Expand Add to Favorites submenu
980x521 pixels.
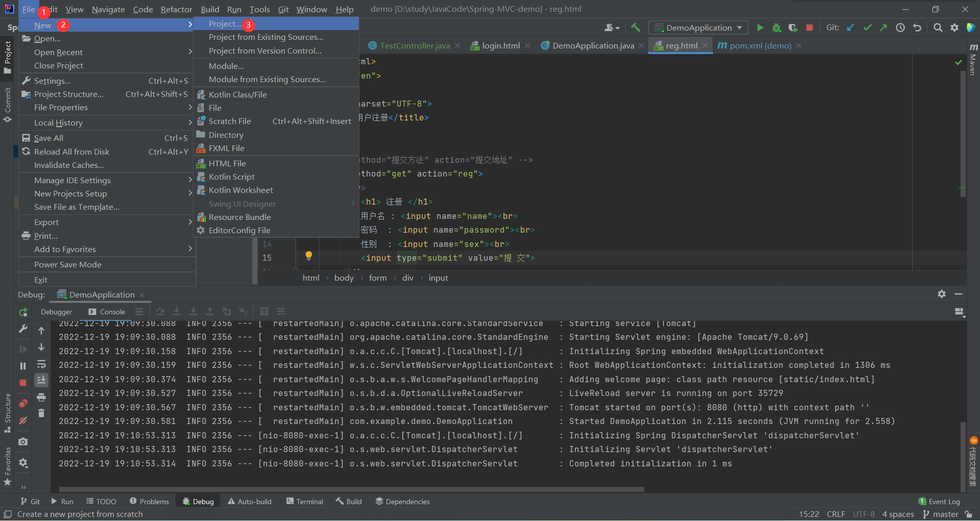[x=107, y=249]
